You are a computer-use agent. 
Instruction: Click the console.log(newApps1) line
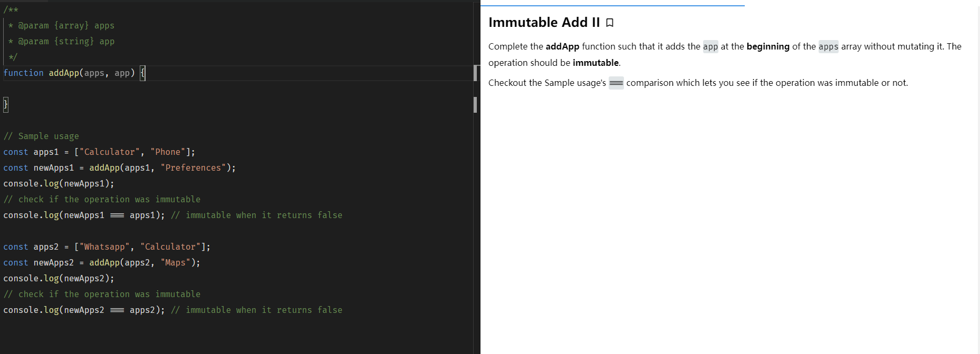[59, 183]
